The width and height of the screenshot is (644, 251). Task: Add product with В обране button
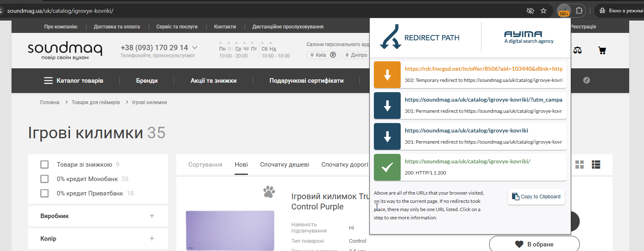tap(534, 244)
